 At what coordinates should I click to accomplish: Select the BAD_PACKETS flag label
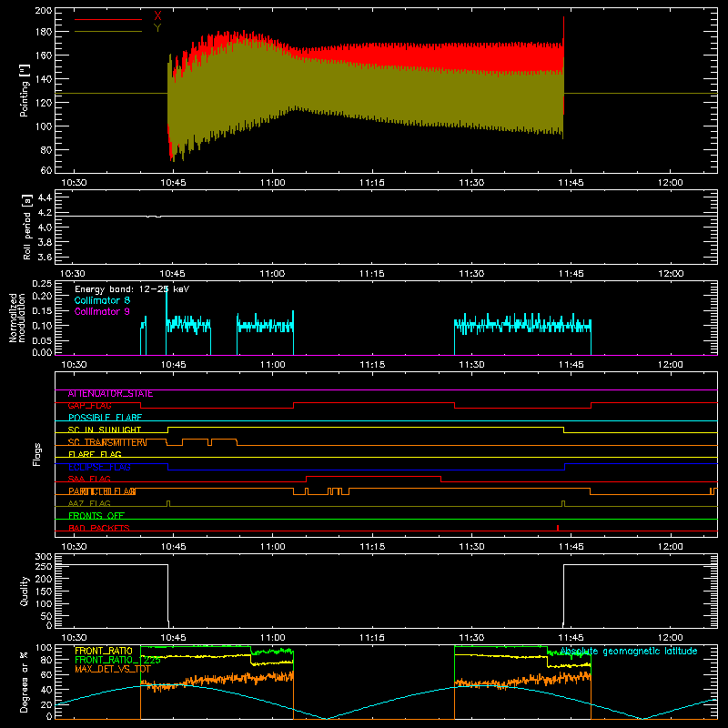(x=99, y=529)
